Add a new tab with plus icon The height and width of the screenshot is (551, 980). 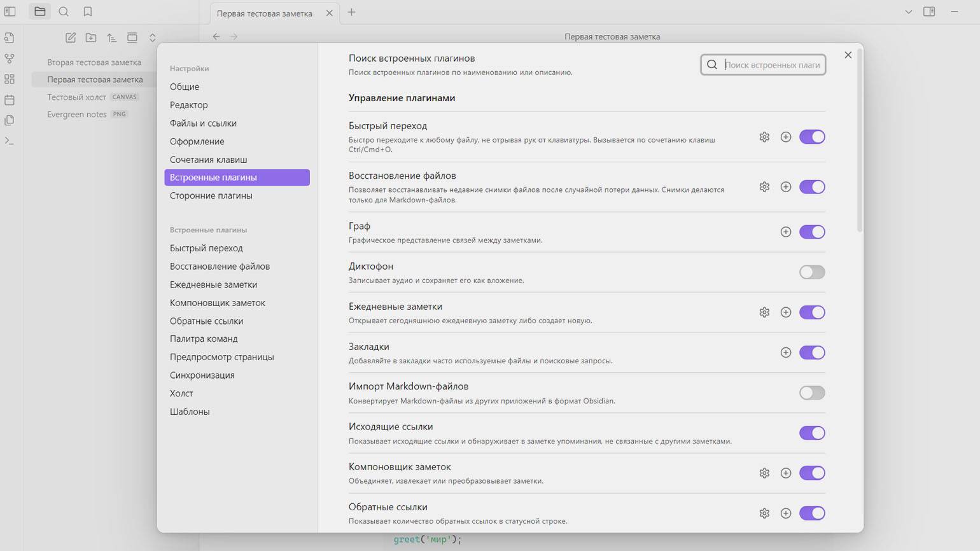click(351, 12)
